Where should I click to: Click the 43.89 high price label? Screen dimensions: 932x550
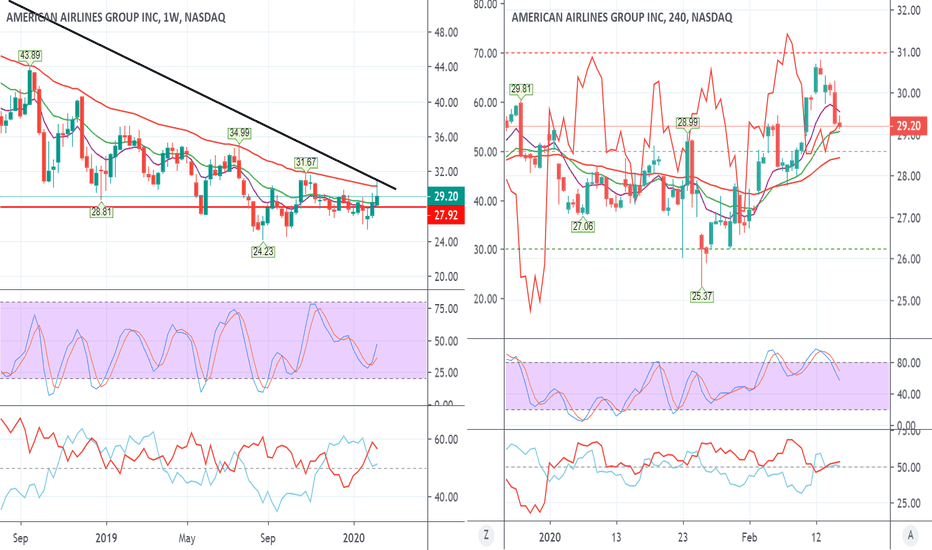(x=30, y=55)
